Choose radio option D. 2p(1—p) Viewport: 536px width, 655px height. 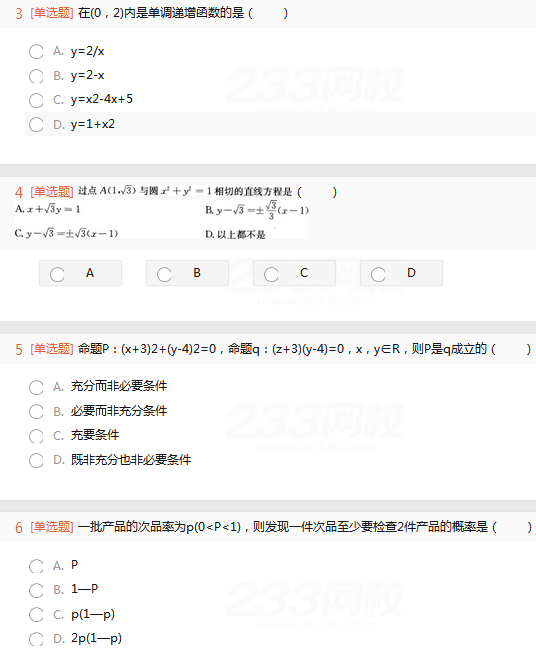[36, 639]
